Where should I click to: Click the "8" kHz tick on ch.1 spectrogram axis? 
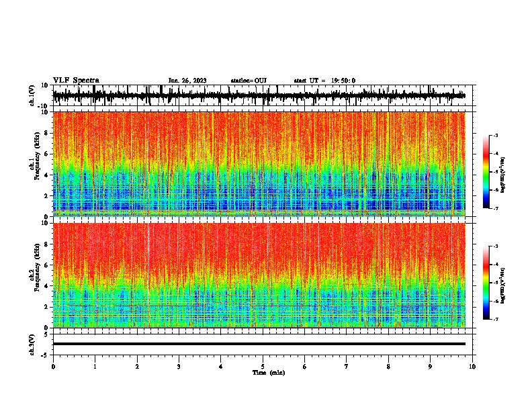click(x=47, y=133)
